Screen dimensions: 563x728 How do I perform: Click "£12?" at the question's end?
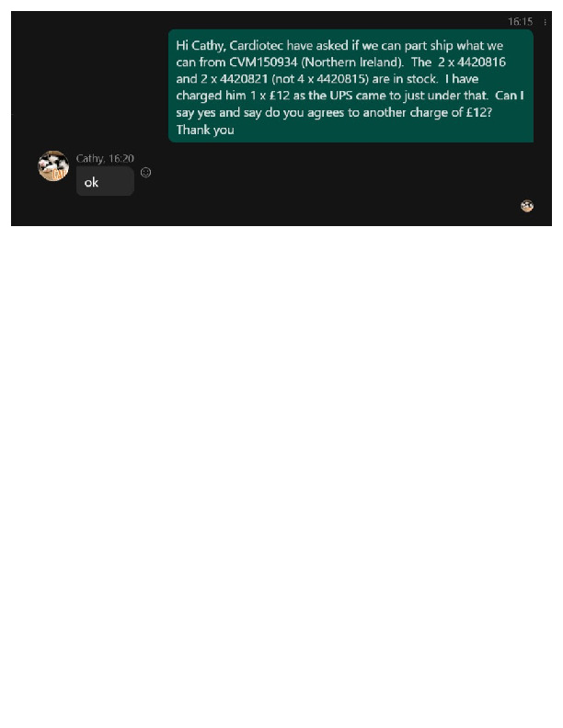click(479, 113)
